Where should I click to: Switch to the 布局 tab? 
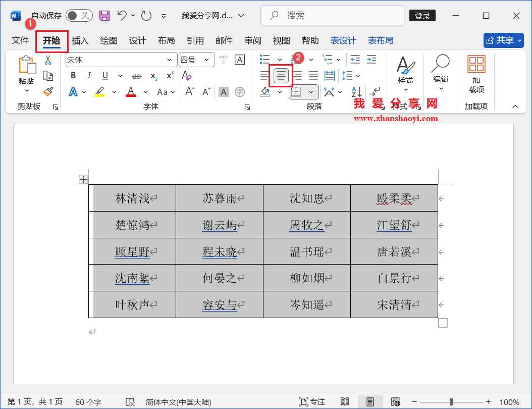pos(166,41)
